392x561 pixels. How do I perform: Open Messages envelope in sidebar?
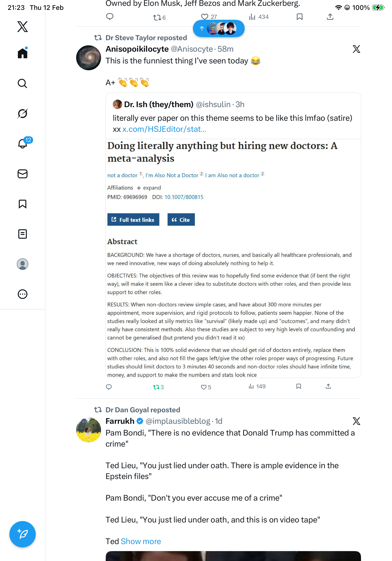(x=23, y=174)
